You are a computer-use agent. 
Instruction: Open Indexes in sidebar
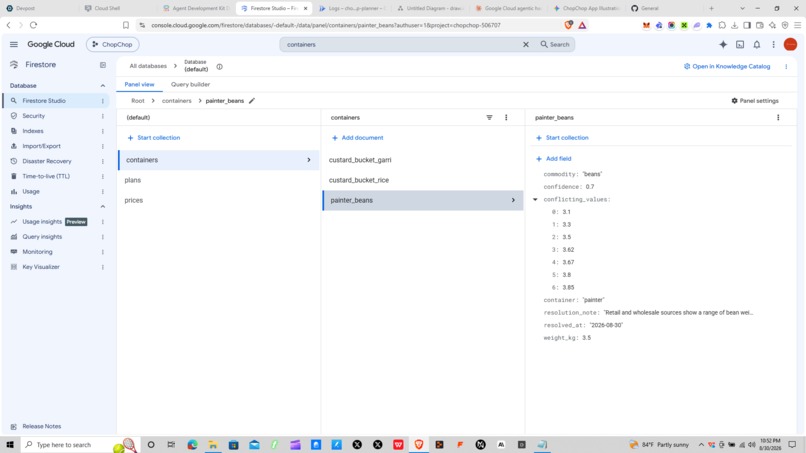click(x=33, y=131)
